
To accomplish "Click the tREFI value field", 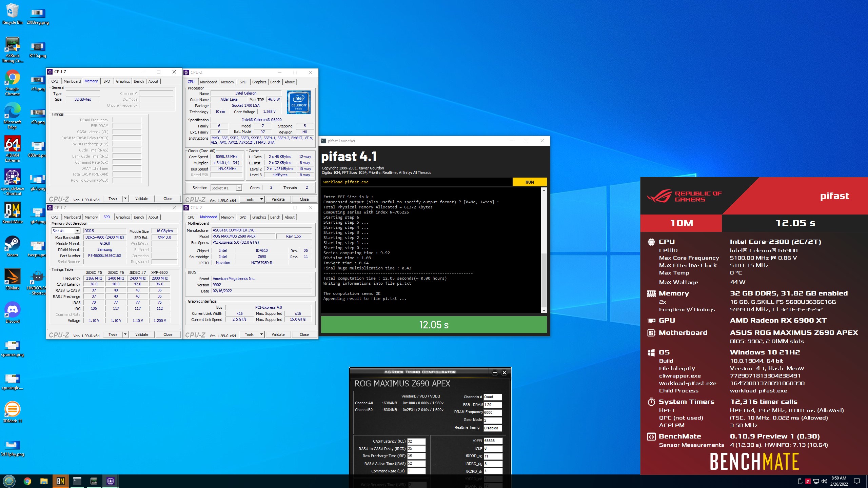I will point(493,441).
